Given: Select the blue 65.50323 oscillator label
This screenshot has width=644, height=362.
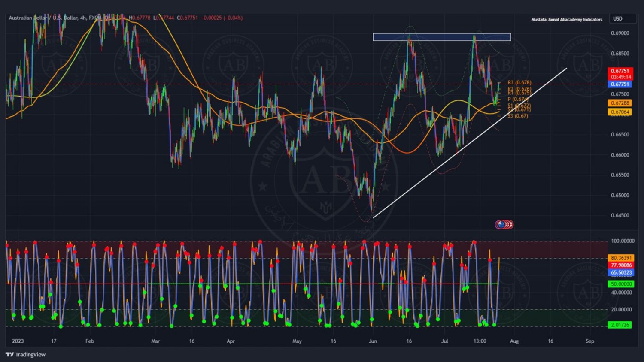Looking at the screenshot, I should pyautogui.click(x=621, y=272).
